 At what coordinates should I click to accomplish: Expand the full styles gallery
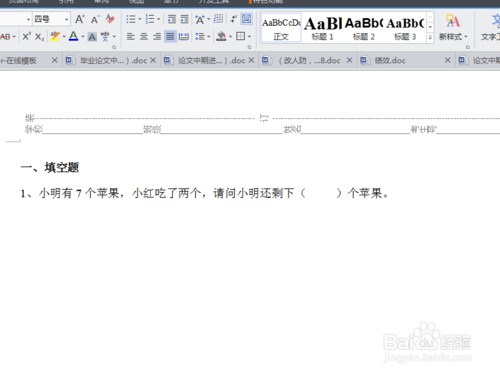[x=430, y=38]
